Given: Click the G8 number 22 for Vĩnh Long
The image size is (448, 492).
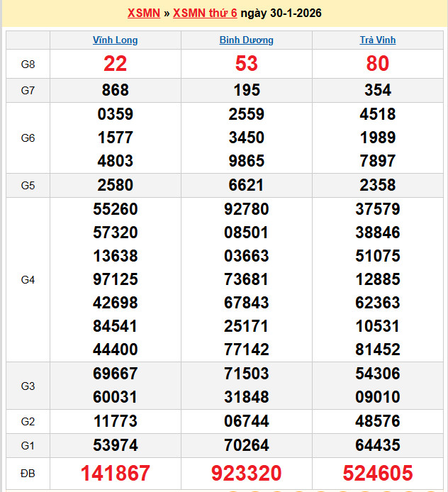Looking at the screenshot, I should point(116,64).
